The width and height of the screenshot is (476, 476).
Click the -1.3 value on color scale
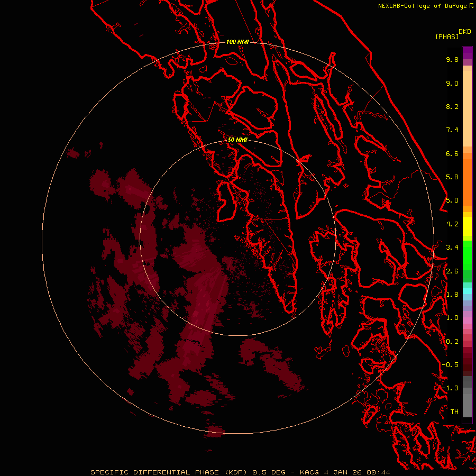(x=450, y=388)
